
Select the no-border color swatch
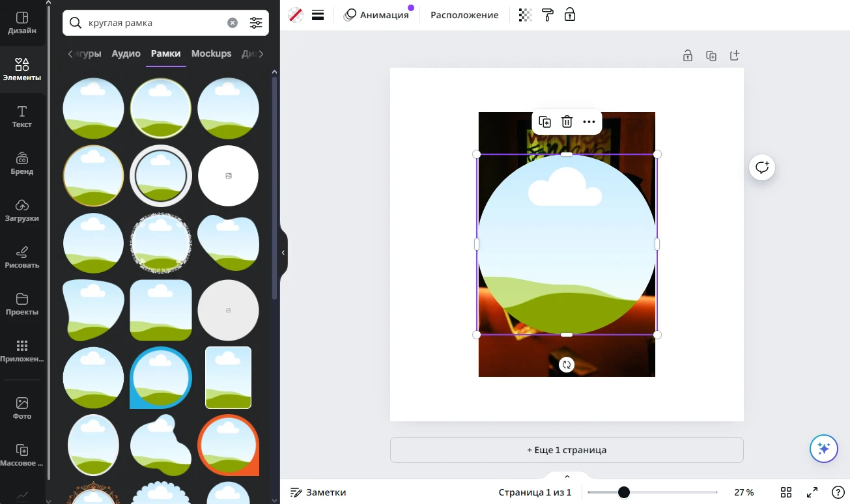click(296, 15)
